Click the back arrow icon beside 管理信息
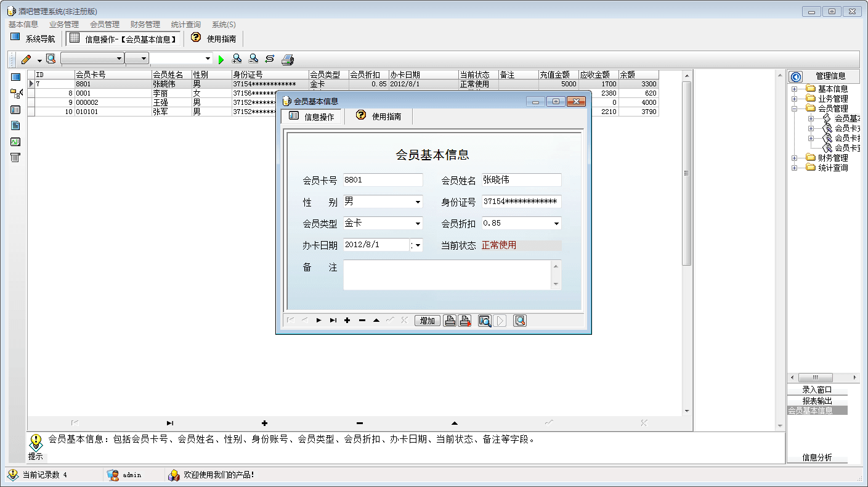Viewport: 868px width, 487px height. point(796,76)
